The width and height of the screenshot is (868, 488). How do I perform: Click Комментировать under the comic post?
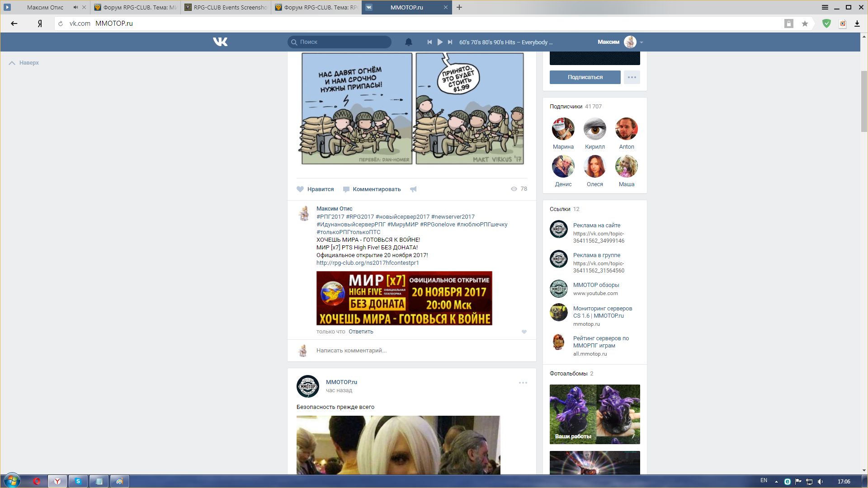tap(372, 189)
